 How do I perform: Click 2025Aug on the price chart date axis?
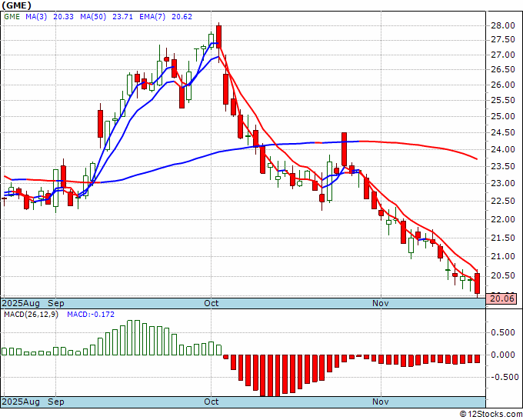(x=21, y=303)
